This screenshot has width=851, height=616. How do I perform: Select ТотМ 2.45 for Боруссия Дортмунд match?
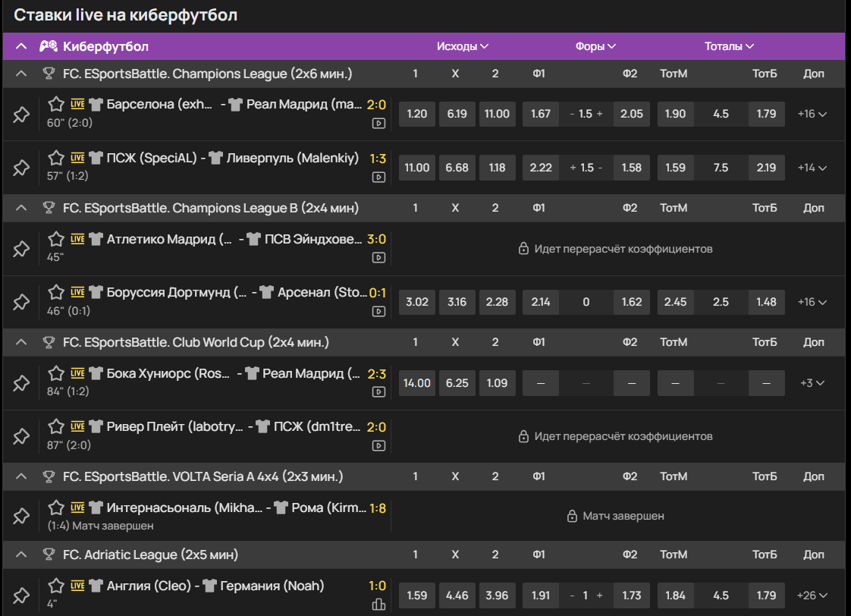pos(675,302)
